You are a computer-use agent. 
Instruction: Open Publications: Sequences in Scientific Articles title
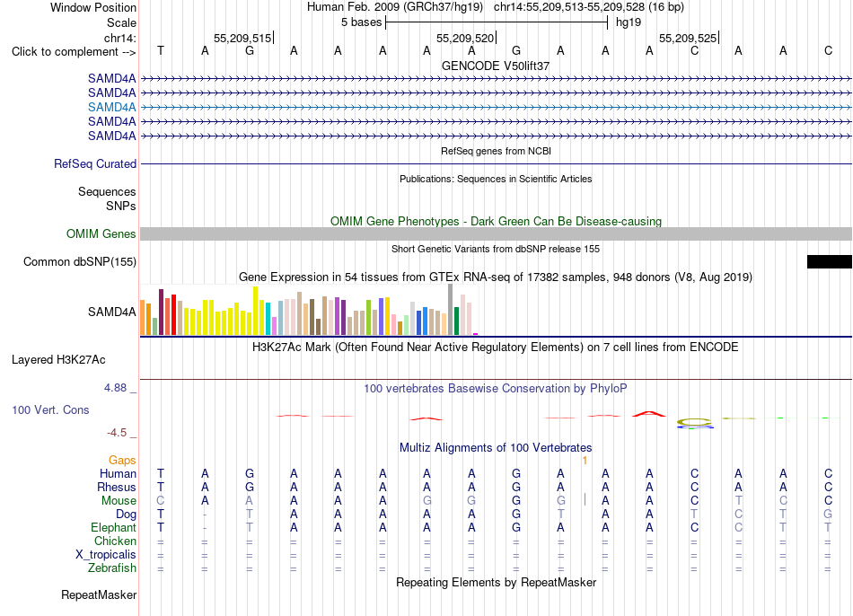coord(496,179)
